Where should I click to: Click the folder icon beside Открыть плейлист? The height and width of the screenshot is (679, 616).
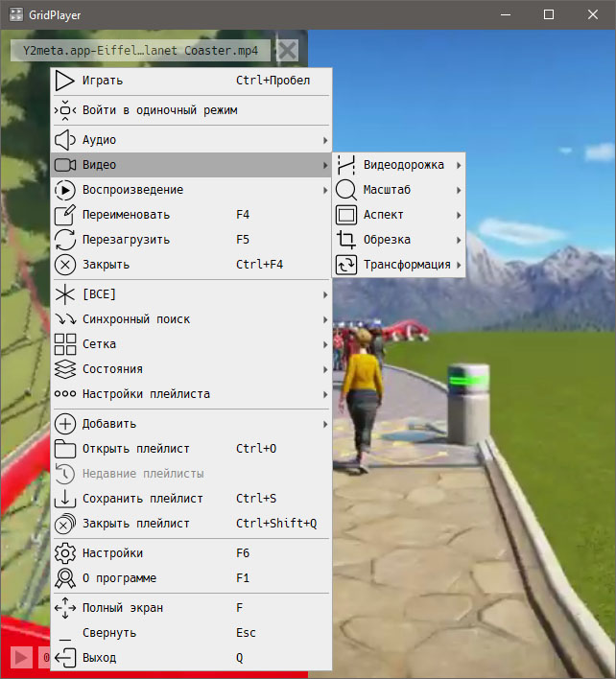coord(65,449)
